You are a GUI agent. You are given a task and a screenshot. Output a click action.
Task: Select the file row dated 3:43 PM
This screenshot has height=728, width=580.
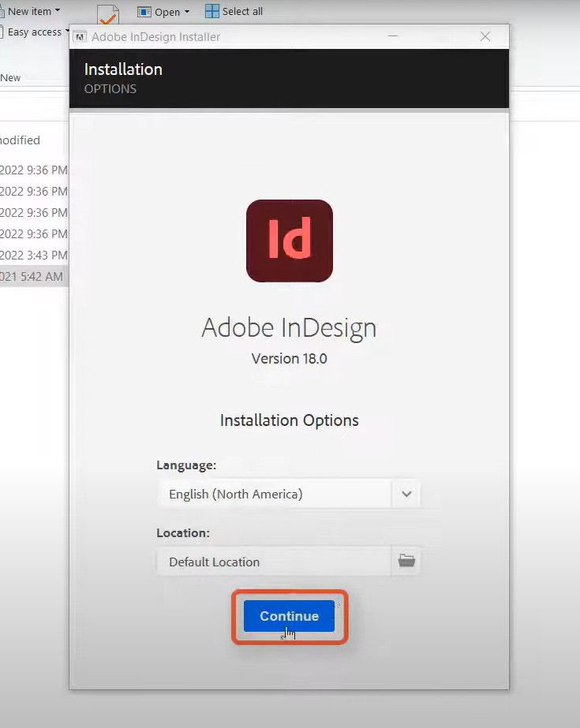tap(34, 255)
